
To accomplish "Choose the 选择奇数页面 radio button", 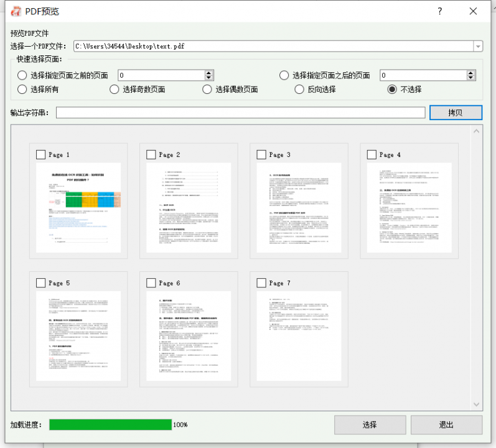I will click(115, 89).
